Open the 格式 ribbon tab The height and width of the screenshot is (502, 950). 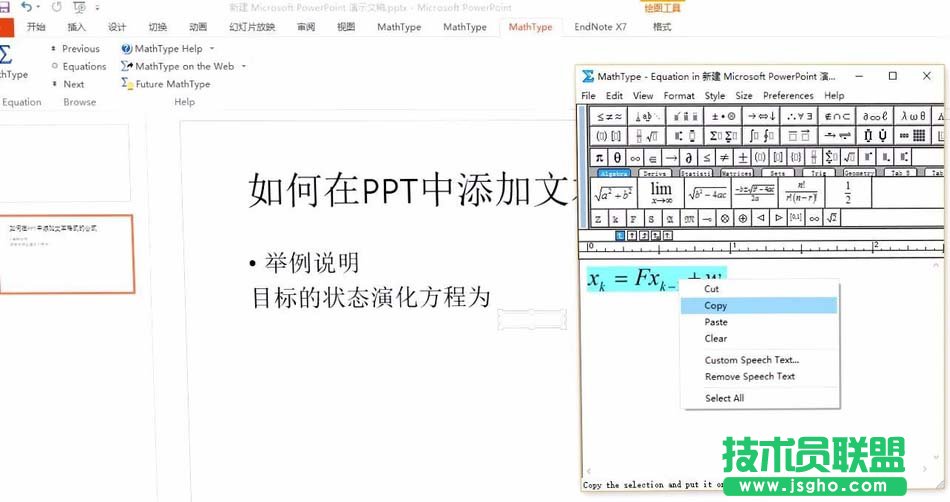[662, 27]
